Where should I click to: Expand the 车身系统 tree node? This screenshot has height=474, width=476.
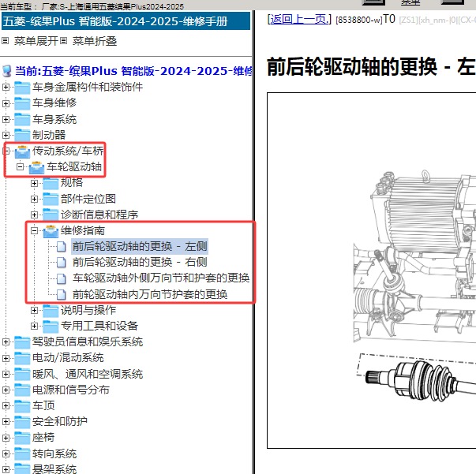(6, 119)
